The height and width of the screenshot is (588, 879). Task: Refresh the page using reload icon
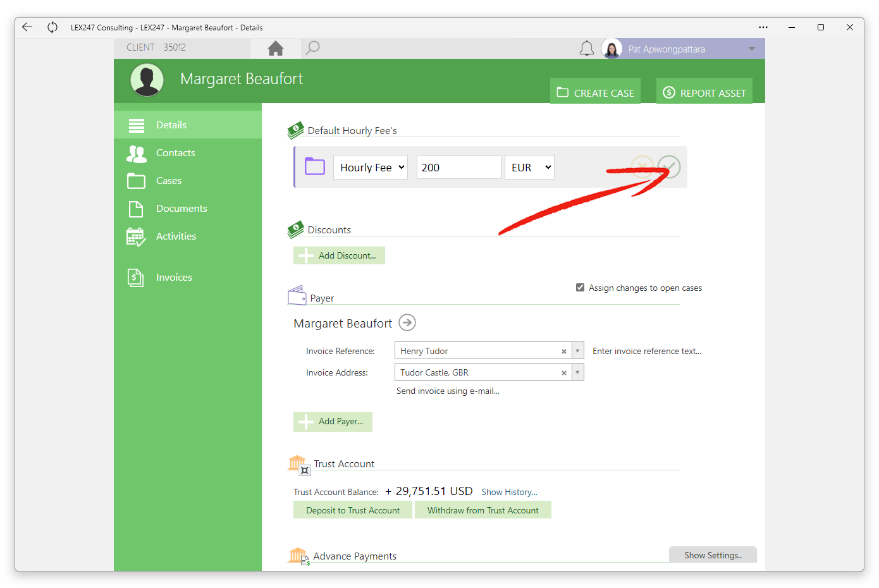pos(52,27)
